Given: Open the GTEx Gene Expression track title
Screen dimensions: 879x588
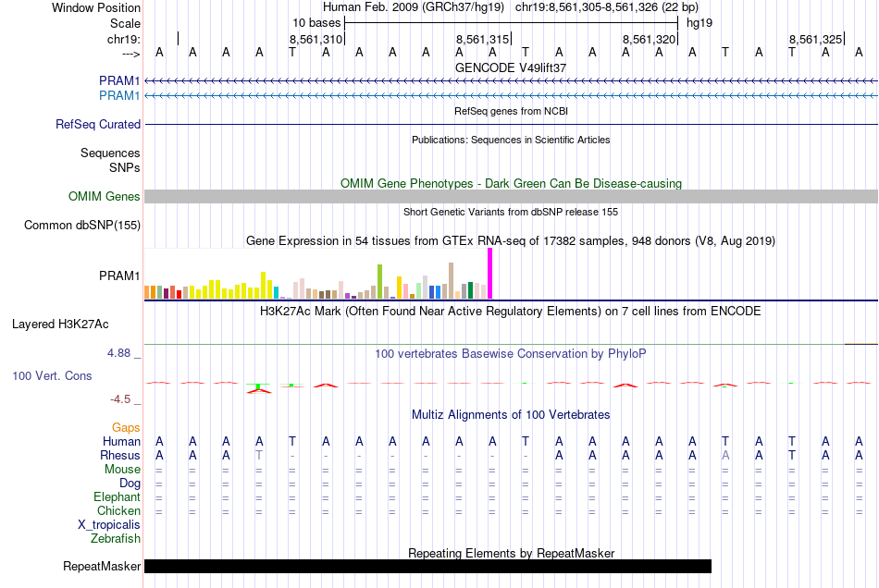Looking at the screenshot, I should (x=511, y=240).
